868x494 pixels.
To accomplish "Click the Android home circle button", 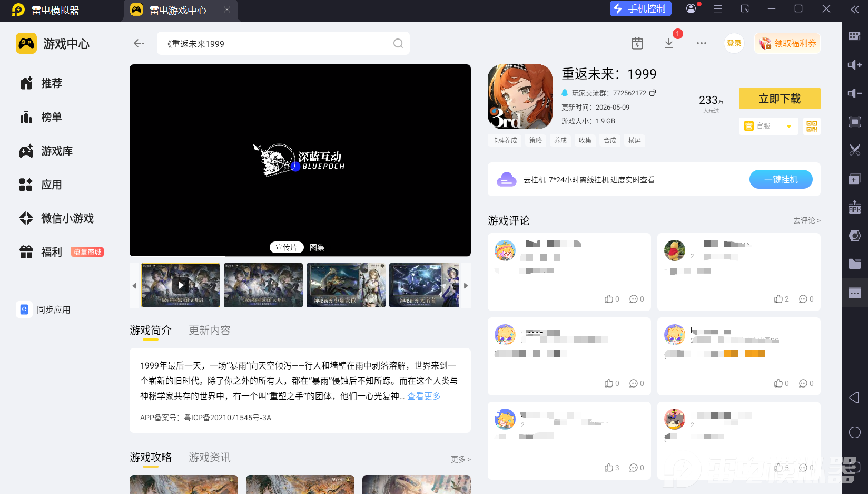I will click(855, 432).
